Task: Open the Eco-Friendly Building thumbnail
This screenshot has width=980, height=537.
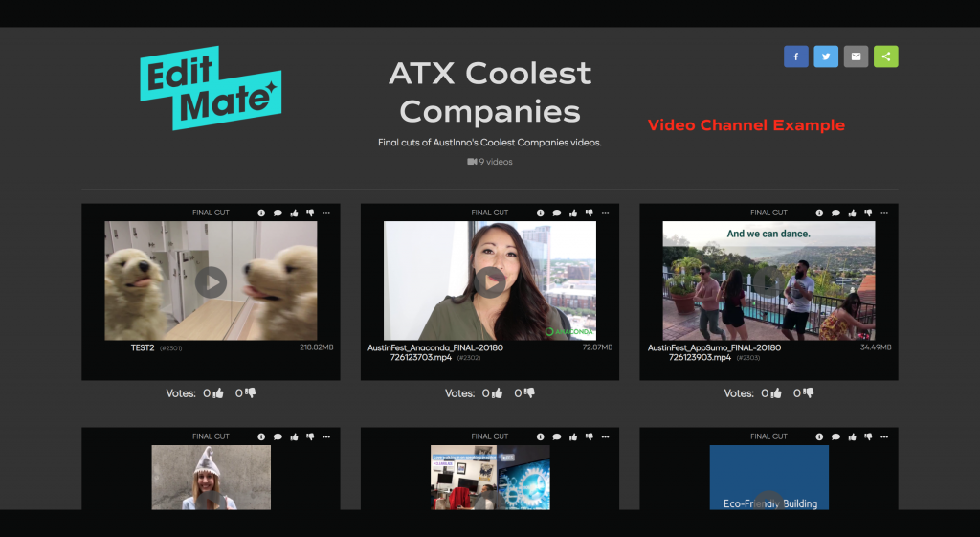Action: (769, 477)
